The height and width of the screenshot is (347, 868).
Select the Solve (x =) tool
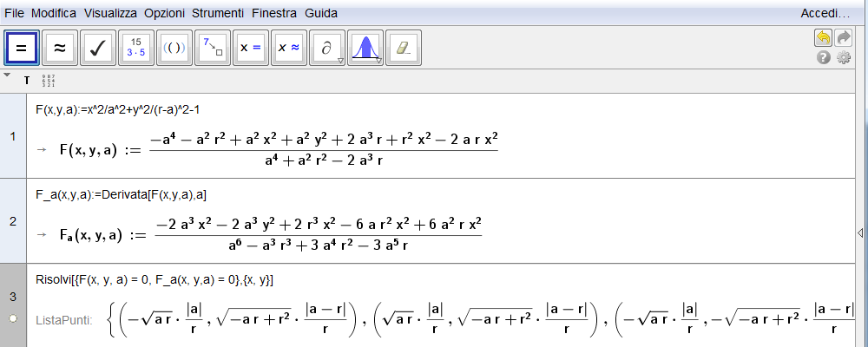click(250, 48)
